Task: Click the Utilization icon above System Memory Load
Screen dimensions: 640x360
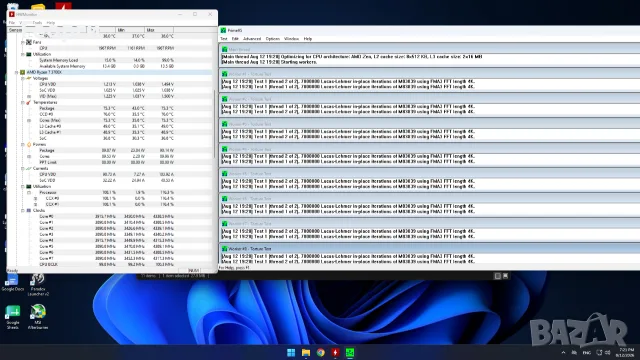Action: click(29, 54)
